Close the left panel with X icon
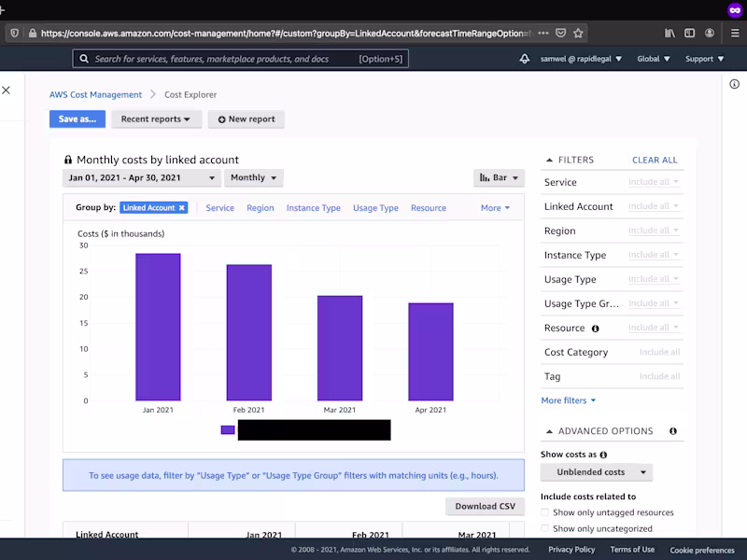The height and width of the screenshot is (560, 747). click(7, 91)
